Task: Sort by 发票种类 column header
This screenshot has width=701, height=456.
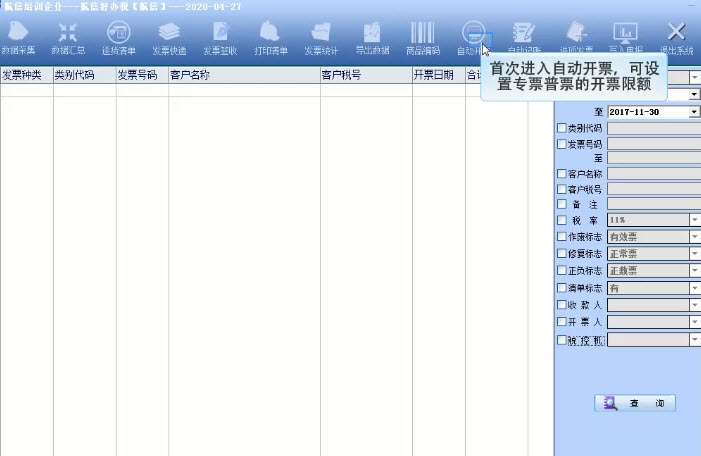Action: click(x=27, y=75)
